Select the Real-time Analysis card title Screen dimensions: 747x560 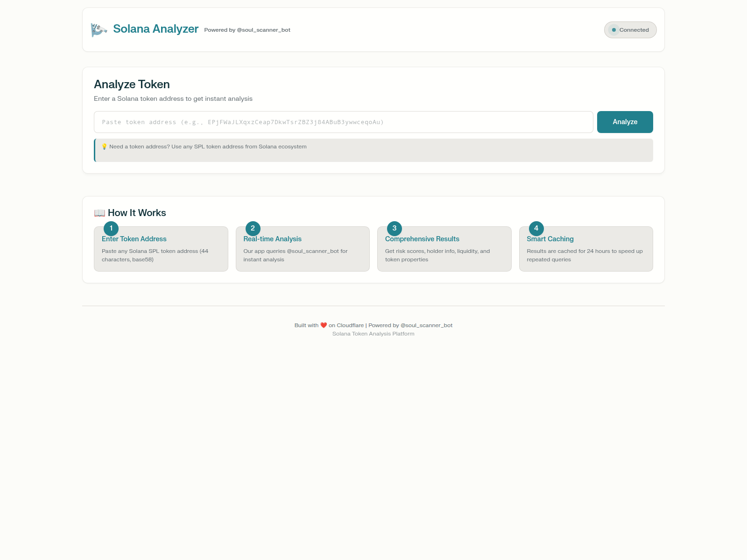coord(273,239)
